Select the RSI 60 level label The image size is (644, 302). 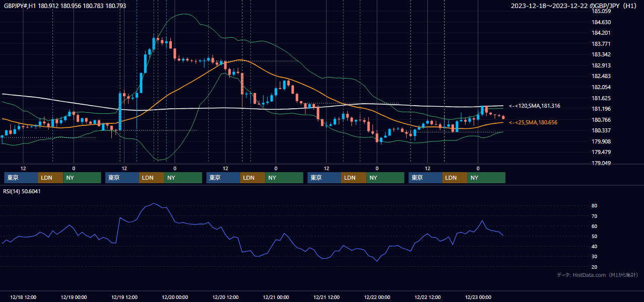594,226
